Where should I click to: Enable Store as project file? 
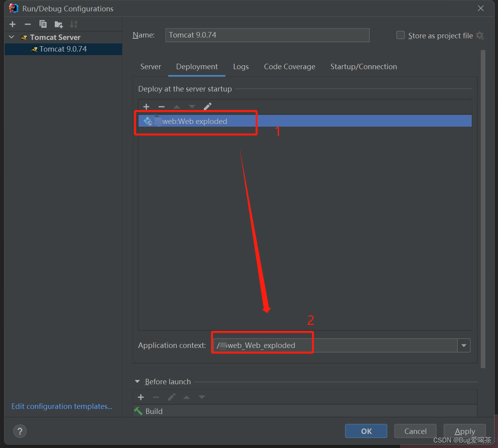[x=401, y=35]
